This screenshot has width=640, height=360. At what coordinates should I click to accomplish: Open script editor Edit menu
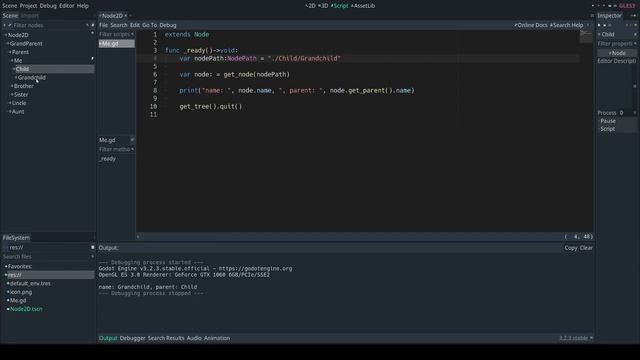pyautogui.click(x=135, y=25)
